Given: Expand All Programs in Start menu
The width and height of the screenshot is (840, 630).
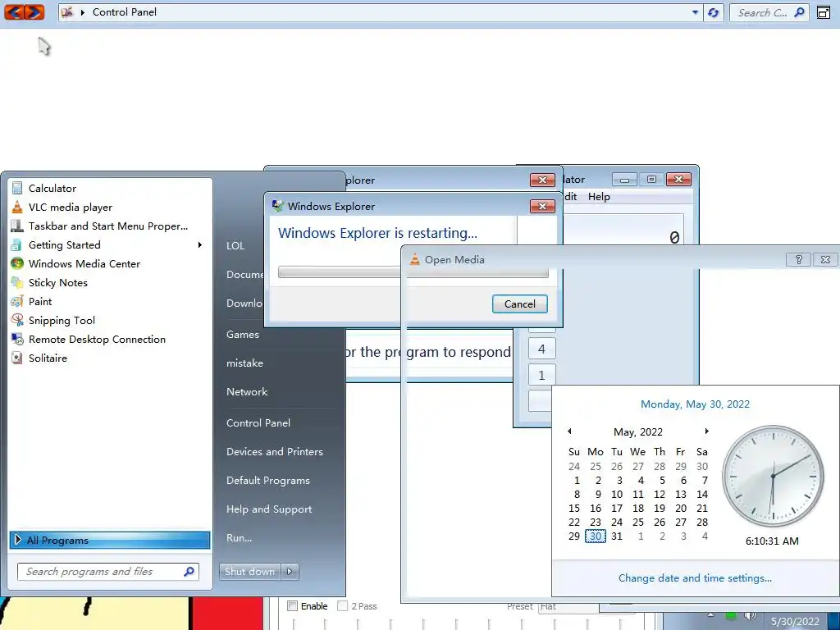Looking at the screenshot, I should click(110, 540).
